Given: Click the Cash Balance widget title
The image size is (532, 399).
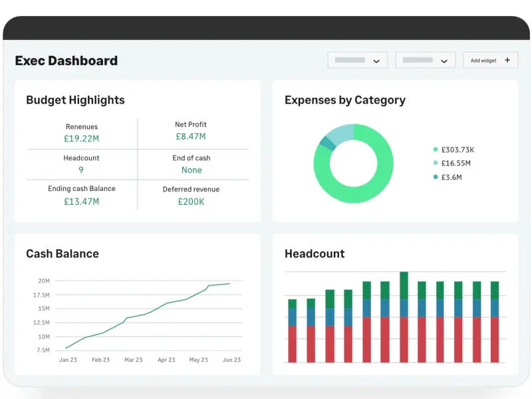Looking at the screenshot, I should 63,253.
